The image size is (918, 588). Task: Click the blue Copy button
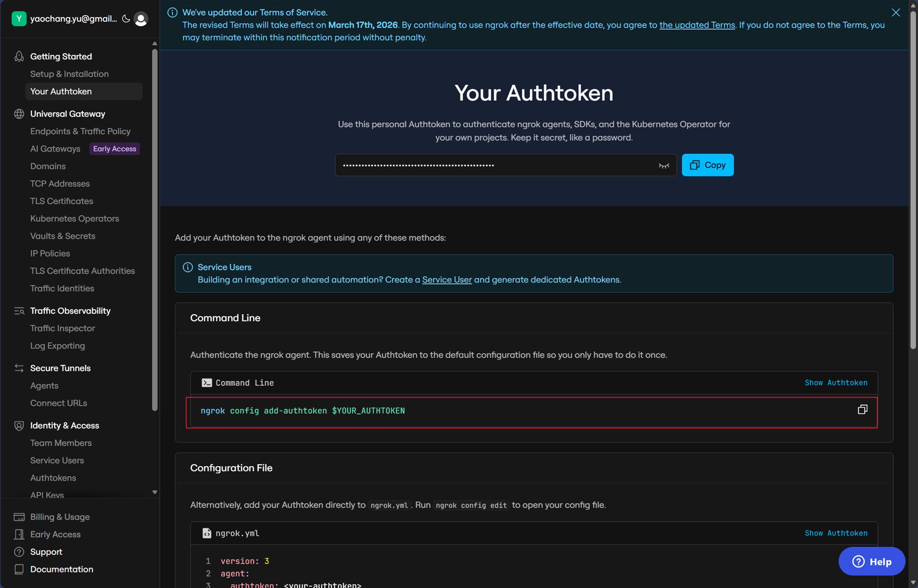pos(707,165)
